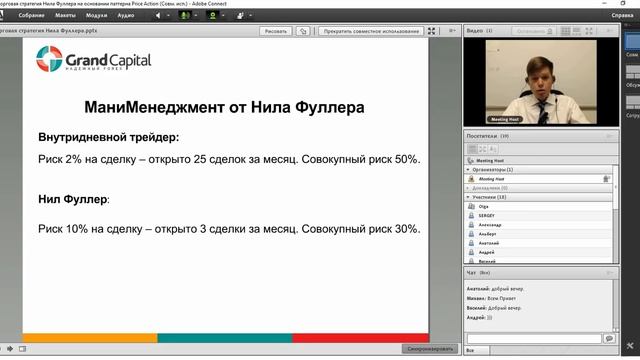
Task: Open the microphone options dropdown arrow
Action: 196,16
